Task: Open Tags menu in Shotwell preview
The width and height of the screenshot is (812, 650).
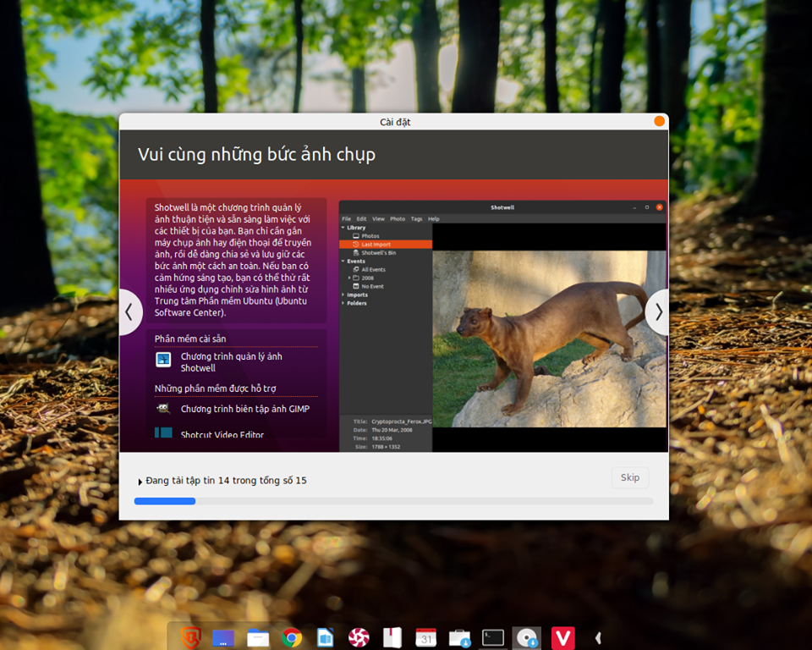Action: (416, 218)
